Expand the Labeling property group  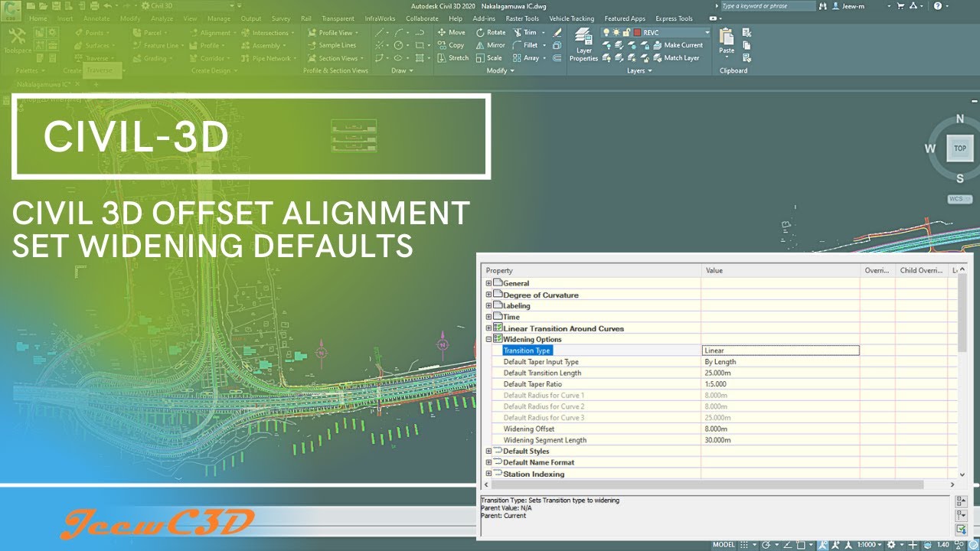(x=488, y=305)
